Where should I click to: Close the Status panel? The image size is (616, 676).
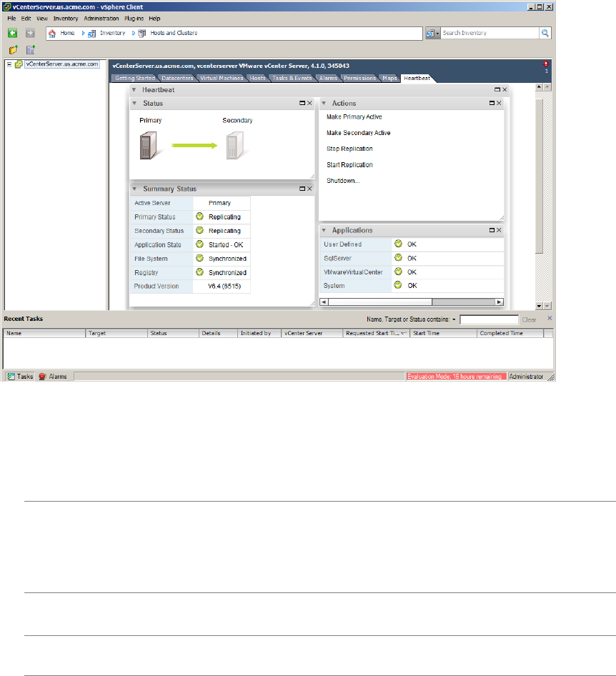pyautogui.click(x=309, y=103)
